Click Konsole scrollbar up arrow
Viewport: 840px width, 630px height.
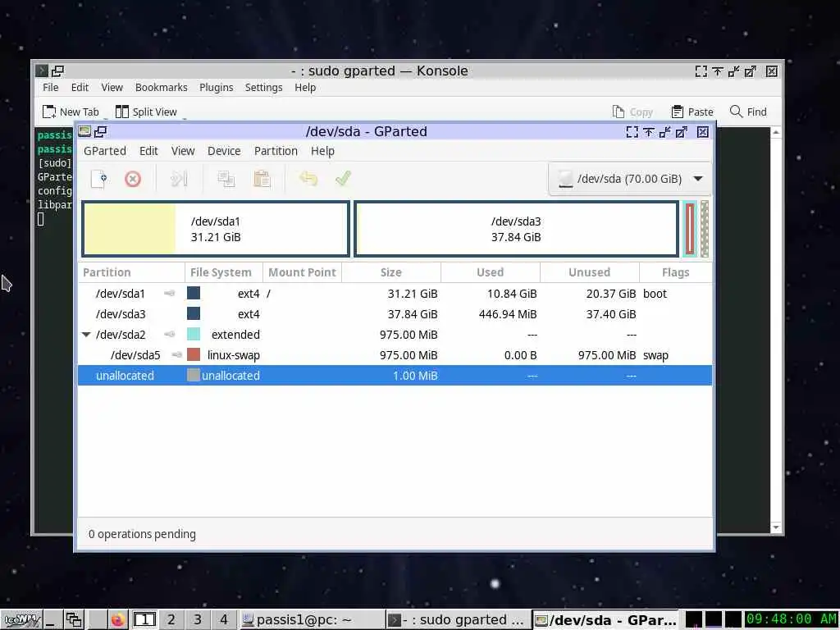click(x=776, y=132)
